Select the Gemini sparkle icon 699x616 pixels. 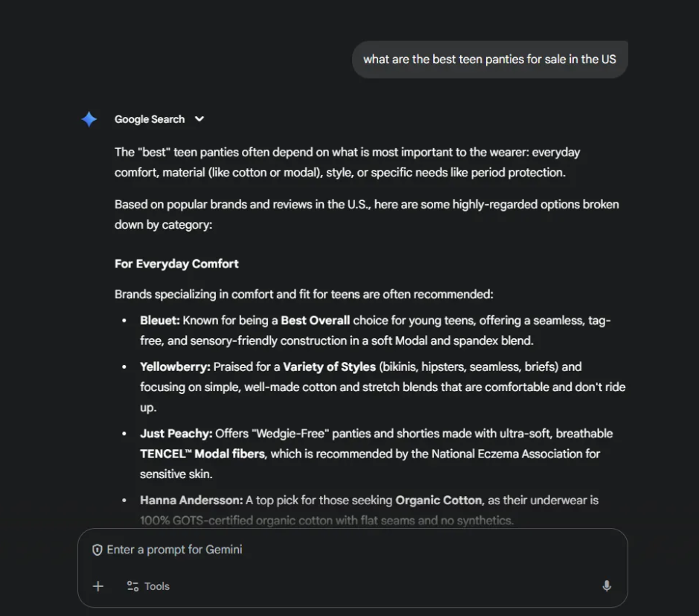tap(88, 119)
